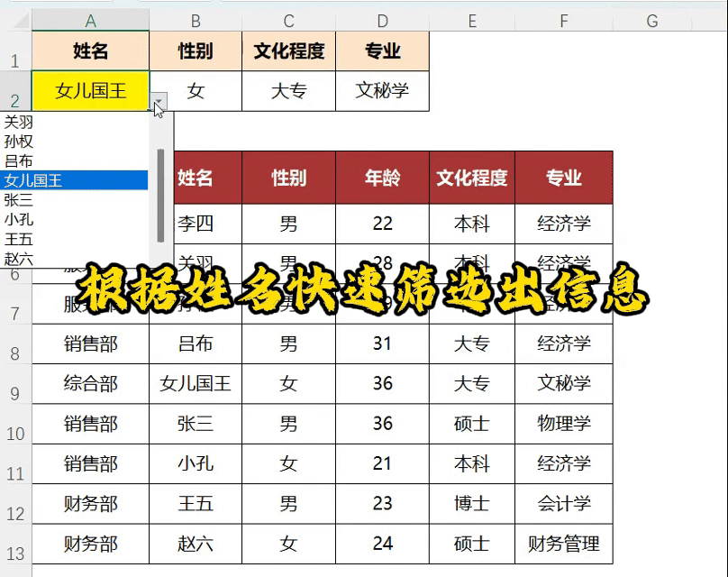The height and width of the screenshot is (577, 728).
Task: Click age cell 22
Action: pyautogui.click(x=383, y=224)
